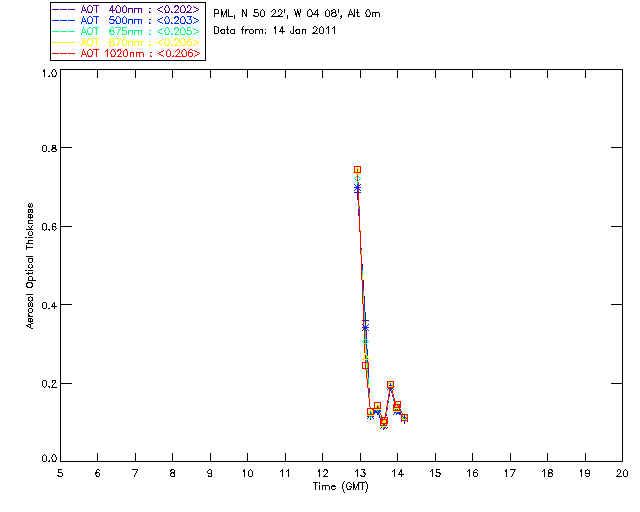Click the y-axis tick label '0.8'

pyautogui.click(x=49, y=148)
